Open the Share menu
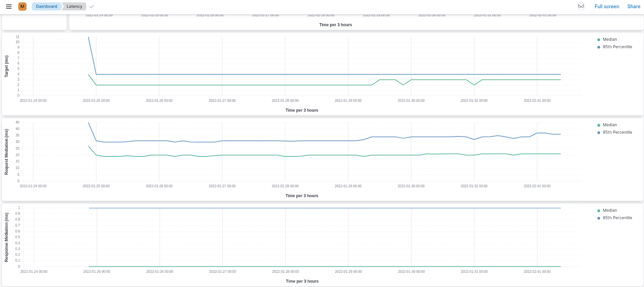The height and width of the screenshot is (287, 644). 633,7
